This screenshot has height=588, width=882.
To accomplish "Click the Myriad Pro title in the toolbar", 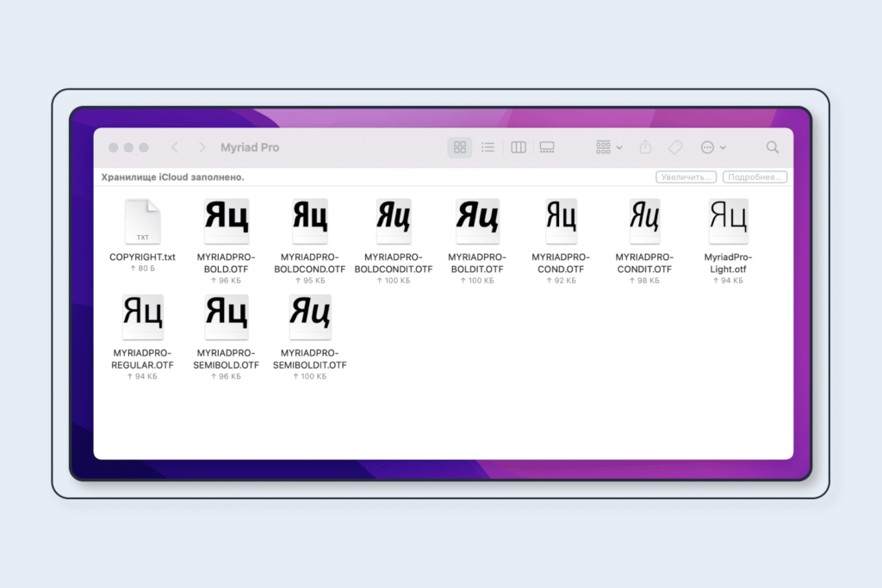I will tap(250, 147).
